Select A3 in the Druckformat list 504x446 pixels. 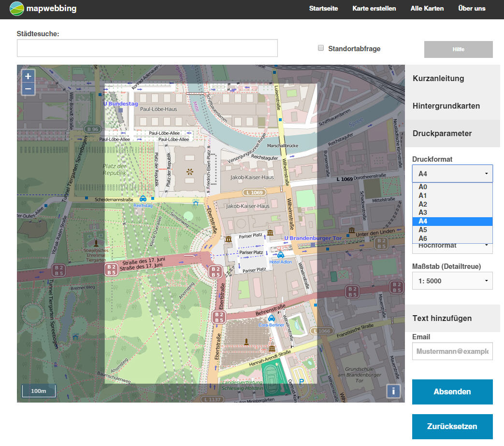452,212
